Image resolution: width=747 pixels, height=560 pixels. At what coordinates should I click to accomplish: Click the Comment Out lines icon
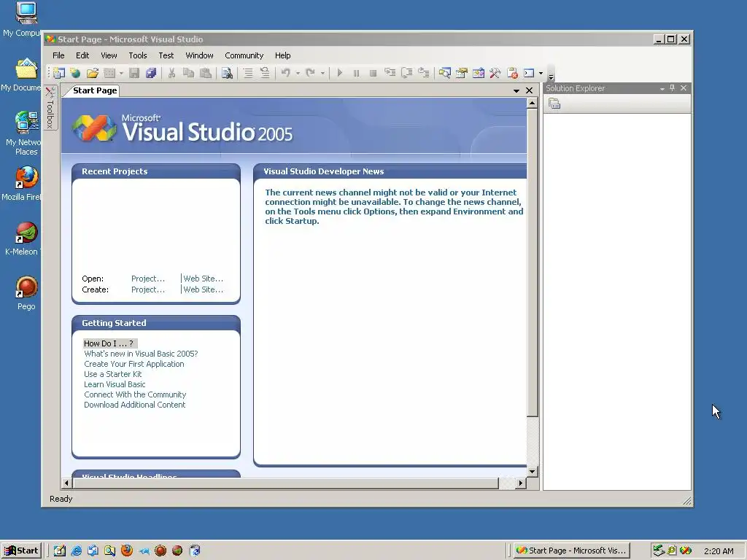pyautogui.click(x=248, y=73)
